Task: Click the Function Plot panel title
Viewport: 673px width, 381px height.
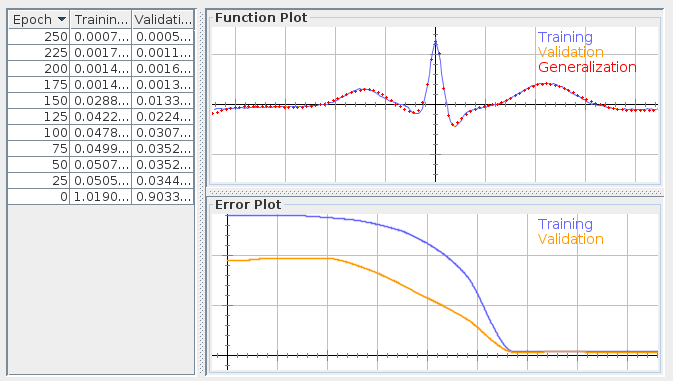Action: pos(261,18)
